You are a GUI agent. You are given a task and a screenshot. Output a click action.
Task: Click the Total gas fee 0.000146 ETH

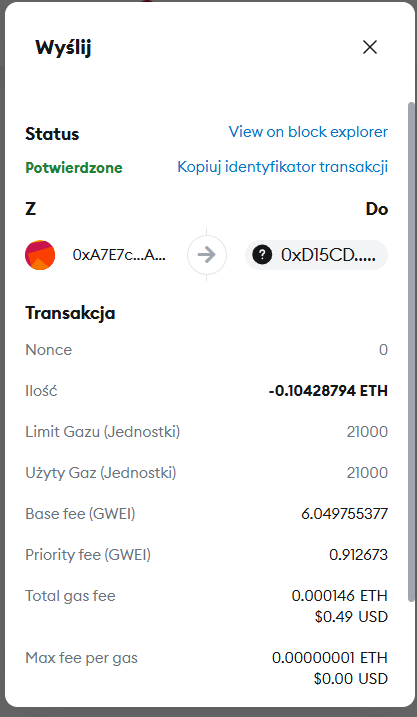340,596
